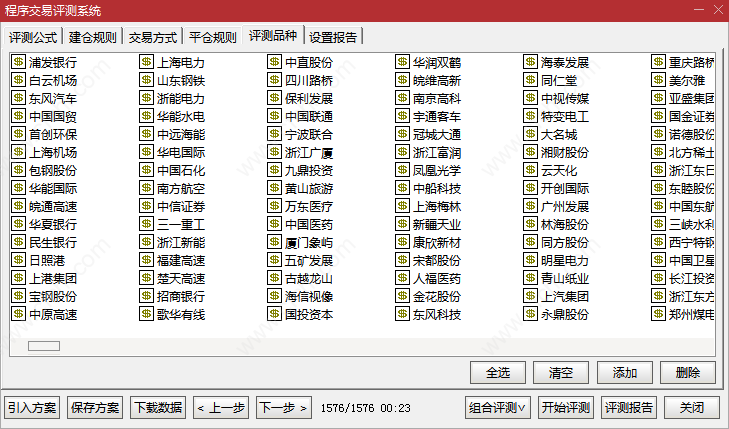Click the dollar icon beside 白云机场
729x429 pixels.
(x=18, y=80)
